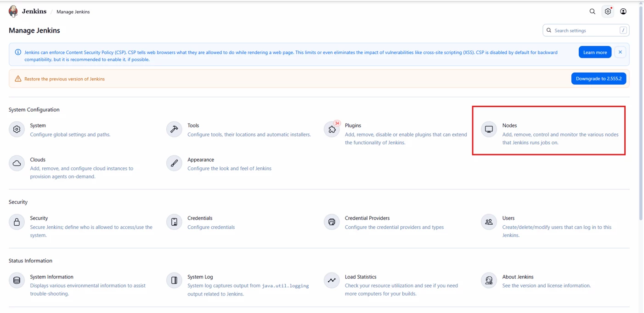Open the Users link
Screen dimensions: 644x313
508,218
